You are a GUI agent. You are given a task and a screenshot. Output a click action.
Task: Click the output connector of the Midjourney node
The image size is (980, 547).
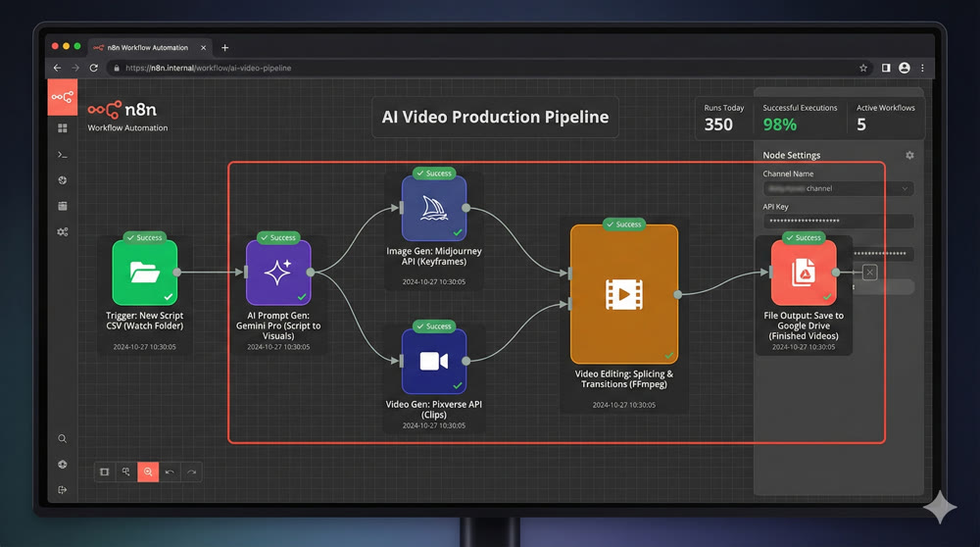(466, 208)
